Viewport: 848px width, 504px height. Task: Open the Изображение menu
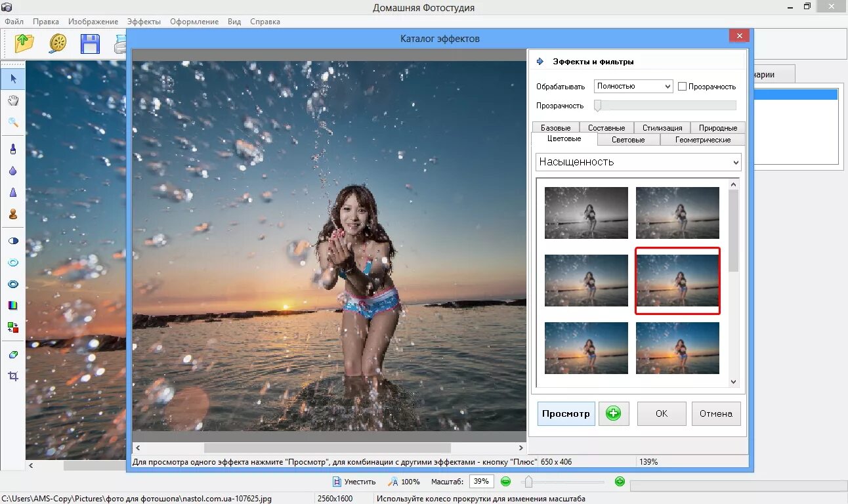tap(93, 22)
